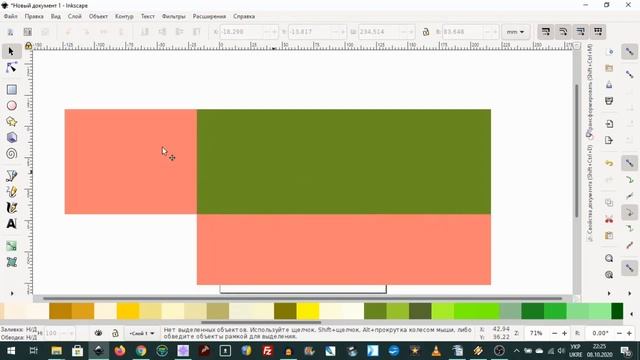Expand hidden tools at the toolbox bottom
This screenshot has height=360, width=640.
(11, 293)
